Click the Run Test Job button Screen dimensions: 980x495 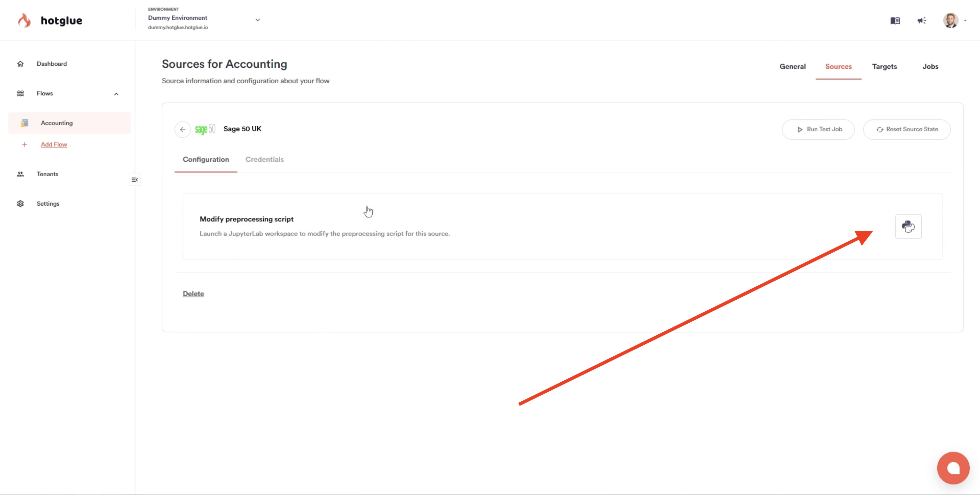(819, 130)
